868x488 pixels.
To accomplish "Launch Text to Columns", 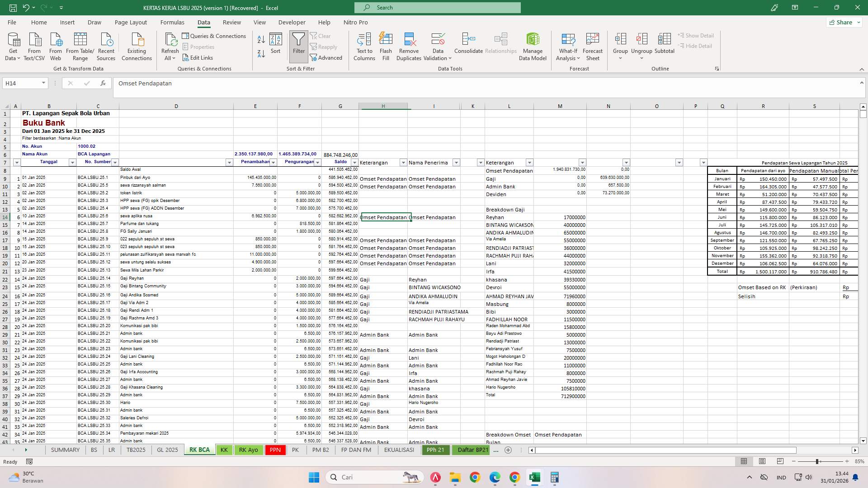I will 364,45.
